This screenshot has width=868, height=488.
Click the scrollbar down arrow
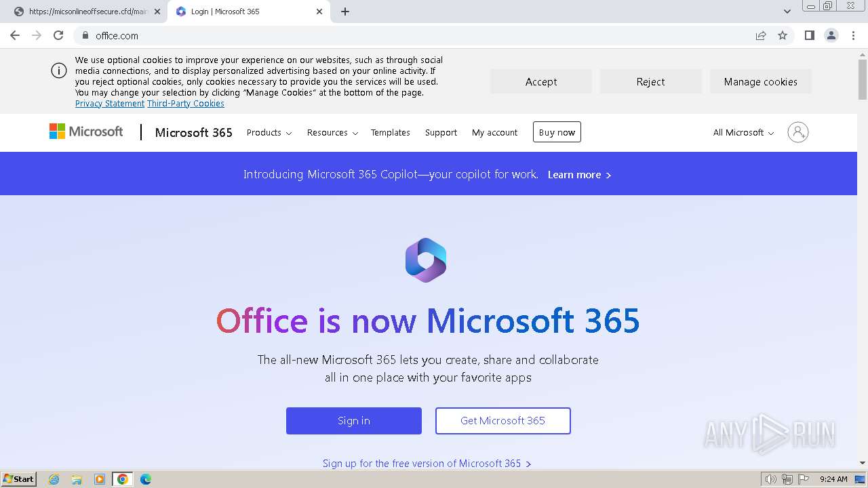coord(863,464)
